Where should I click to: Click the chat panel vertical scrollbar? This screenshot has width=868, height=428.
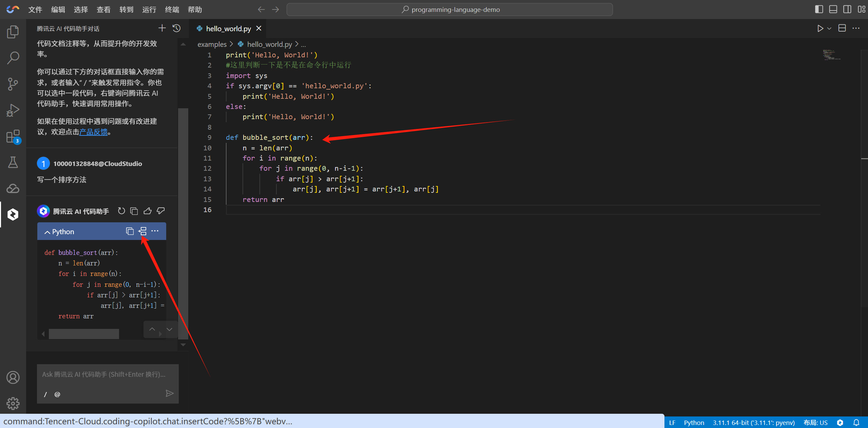pos(183,224)
